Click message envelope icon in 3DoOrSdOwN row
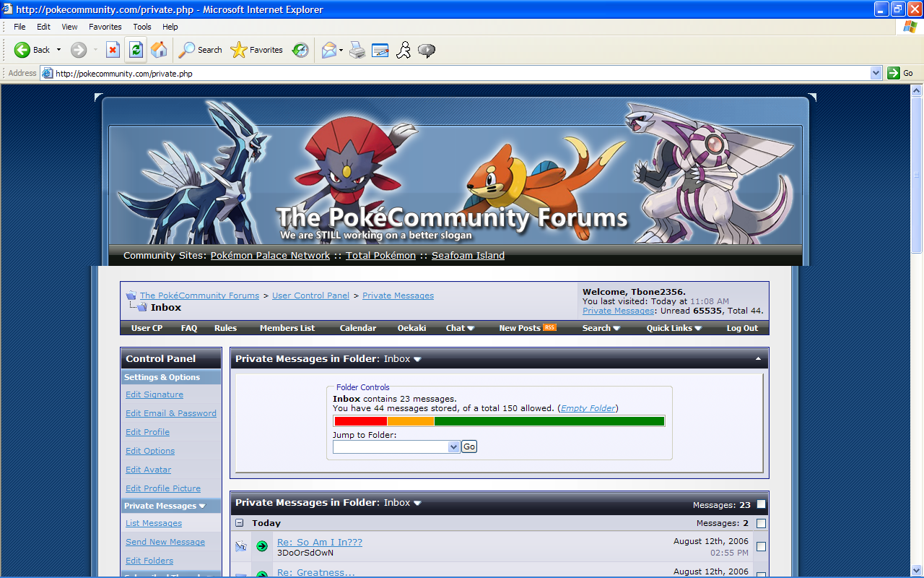This screenshot has height=578, width=924. [241, 547]
